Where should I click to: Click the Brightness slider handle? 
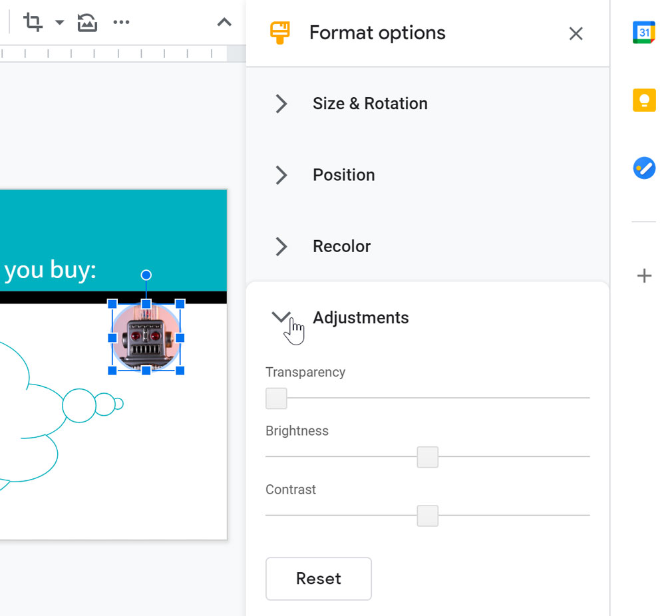[x=428, y=457]
